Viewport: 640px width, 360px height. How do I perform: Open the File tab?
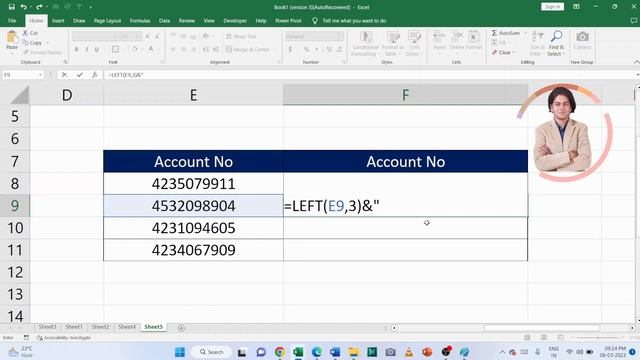(x=12, y=20)
